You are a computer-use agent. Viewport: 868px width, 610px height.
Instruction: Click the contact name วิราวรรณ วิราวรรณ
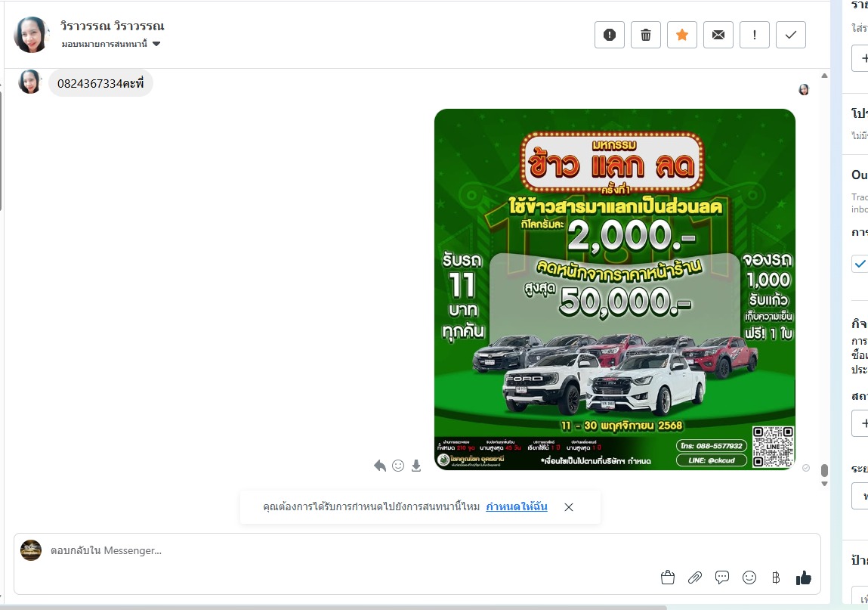click(x=113, y=26)
